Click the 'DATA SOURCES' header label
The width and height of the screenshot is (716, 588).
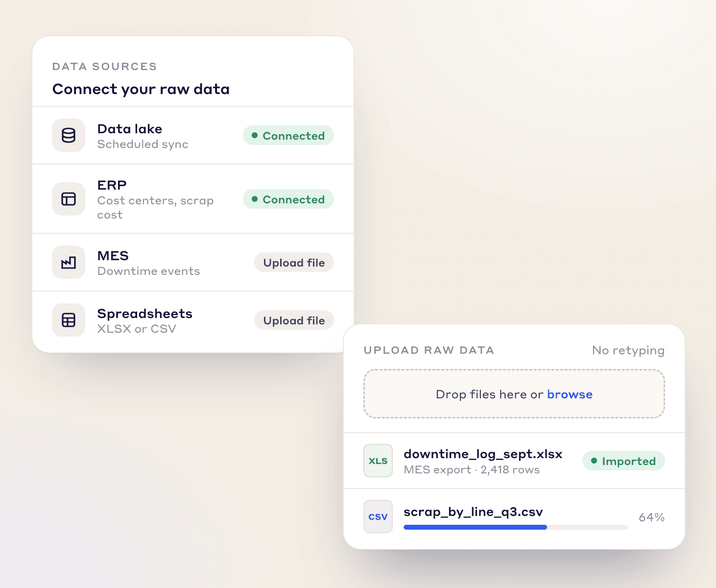point(105,67)
